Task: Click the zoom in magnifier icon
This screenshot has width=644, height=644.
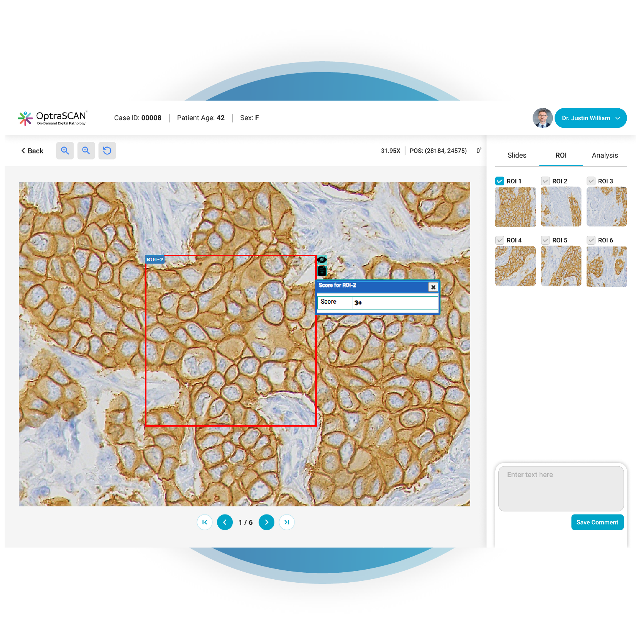Action: pos(65,151)
